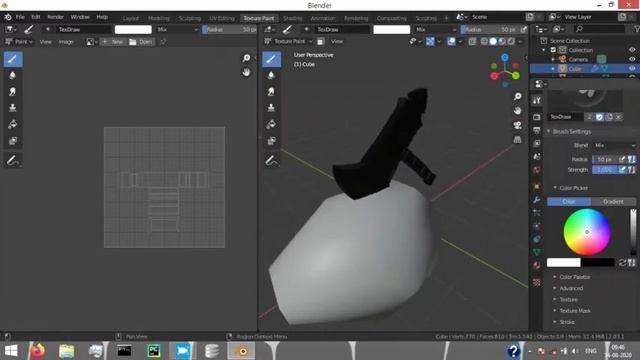640x360 pixels.
Task: Select the Draw brush in 3D viewport toolbar
Action: [271, 59]
